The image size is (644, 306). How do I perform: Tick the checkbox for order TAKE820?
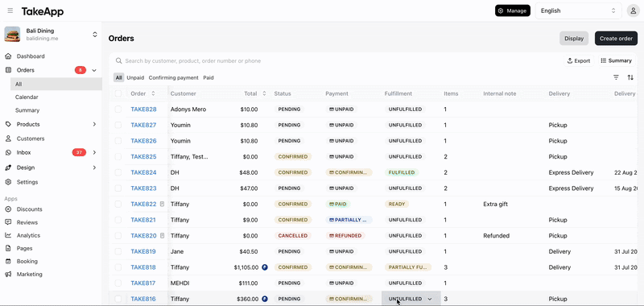(x=118, y=236)
